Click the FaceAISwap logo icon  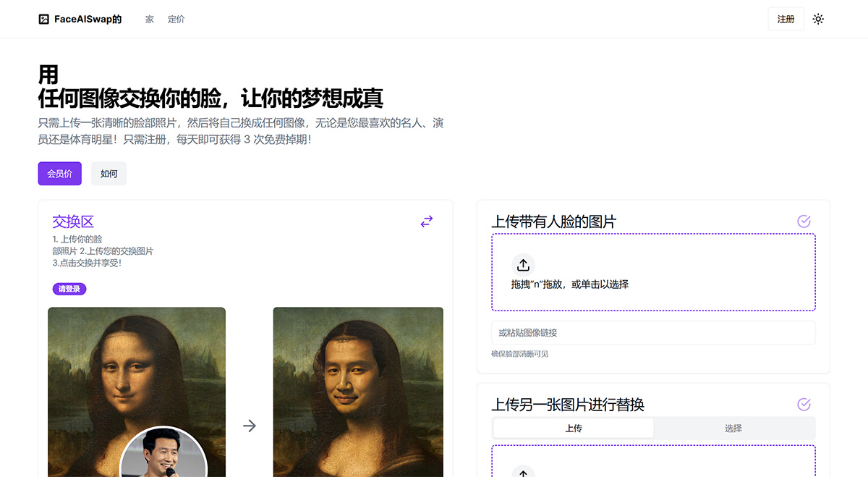click(43, 19)
